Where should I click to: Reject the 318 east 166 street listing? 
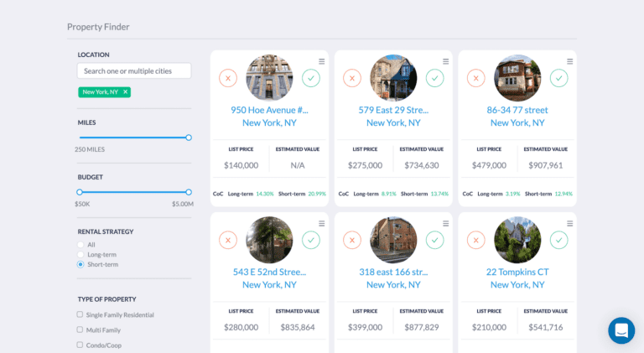coord(352,241)
